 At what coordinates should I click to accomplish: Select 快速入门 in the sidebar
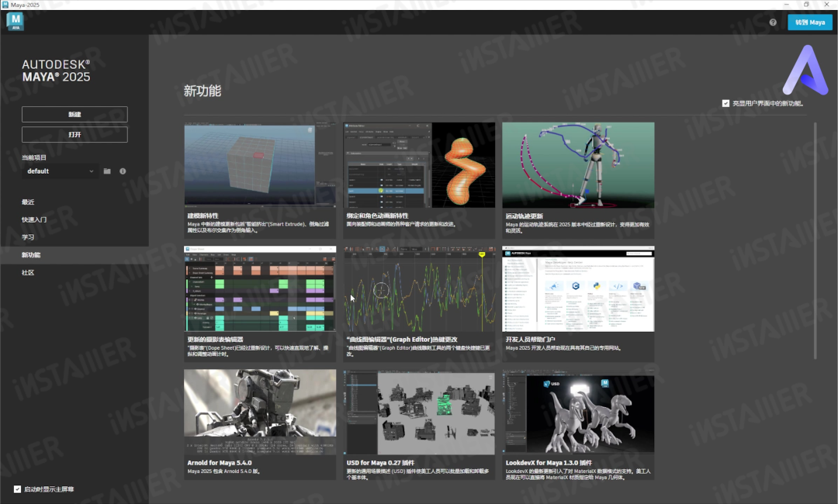(34, 220)
